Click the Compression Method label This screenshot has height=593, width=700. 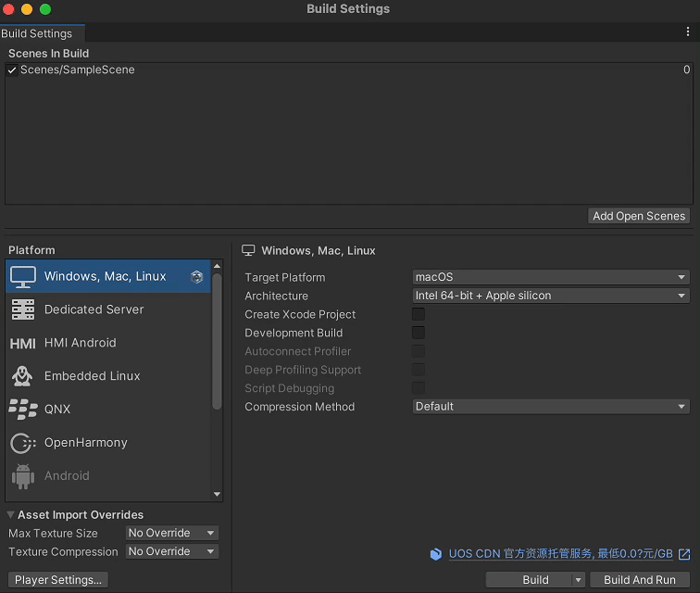tap(300, 407)
